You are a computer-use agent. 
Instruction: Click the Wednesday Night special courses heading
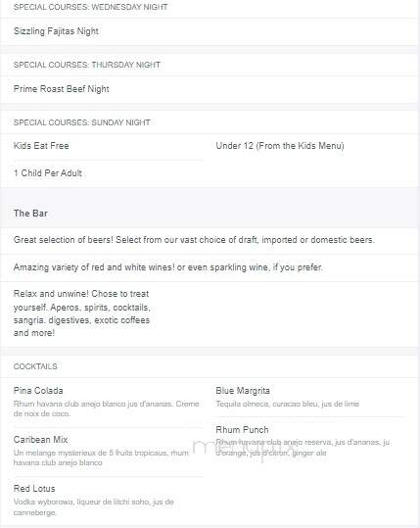90,7
